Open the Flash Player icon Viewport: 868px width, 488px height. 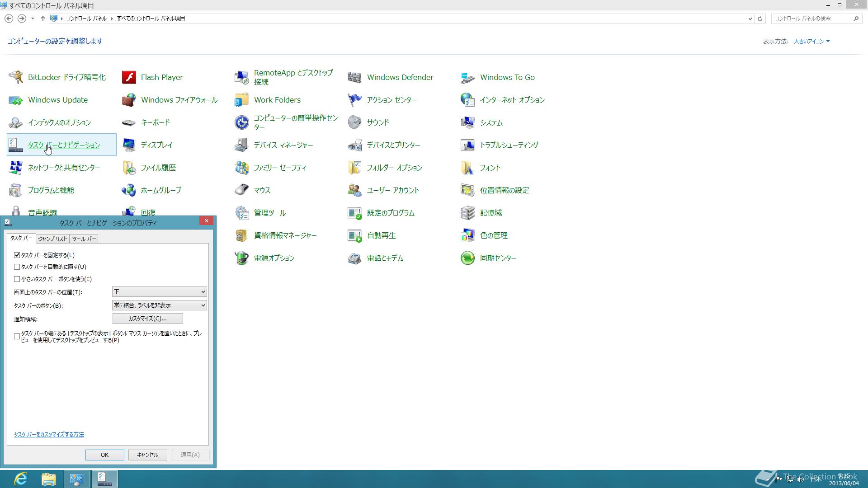[129, 77]
